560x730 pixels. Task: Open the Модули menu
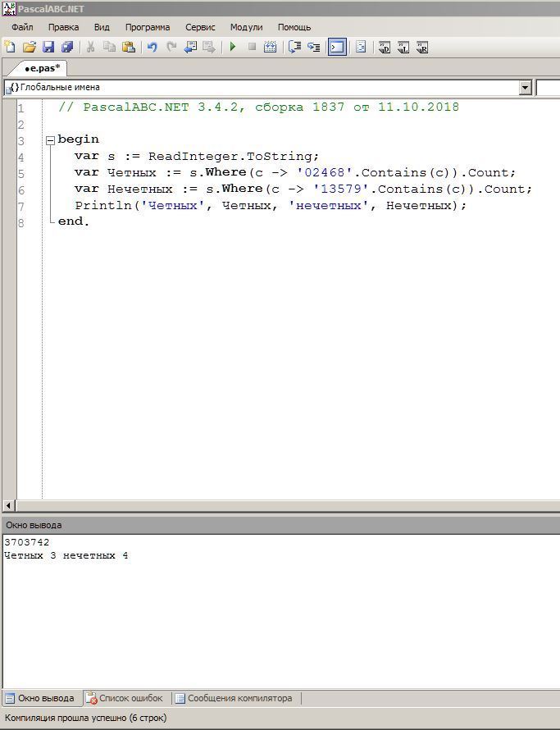[x=246, y=27]
